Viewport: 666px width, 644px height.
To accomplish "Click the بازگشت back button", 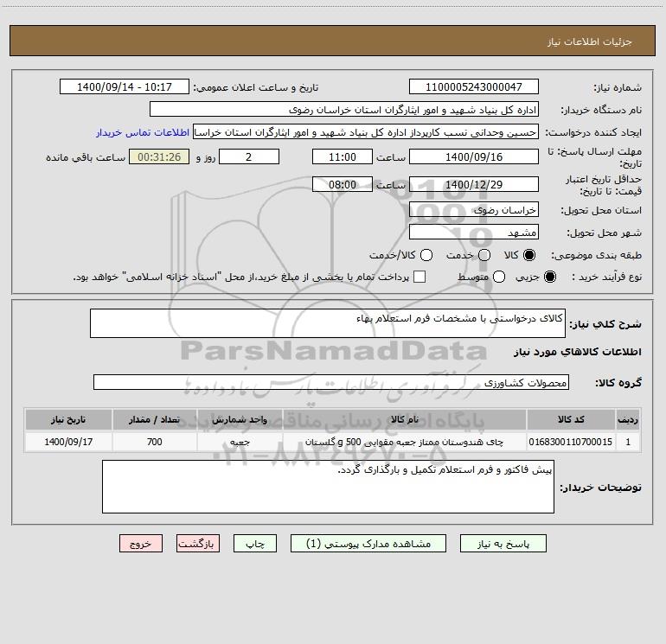I will coord(198,544).
